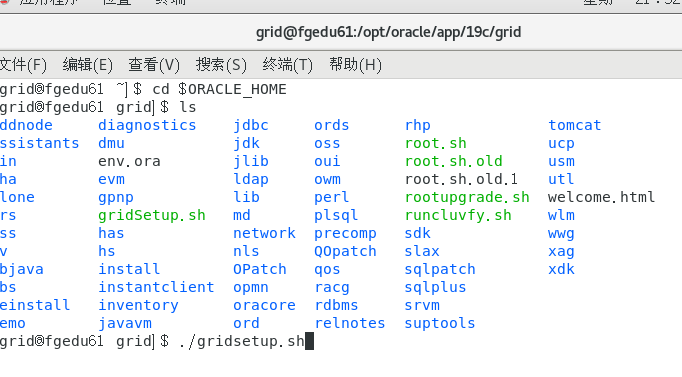
Task: Click the 'precomp' directory entry
Action: coord(345,234)
